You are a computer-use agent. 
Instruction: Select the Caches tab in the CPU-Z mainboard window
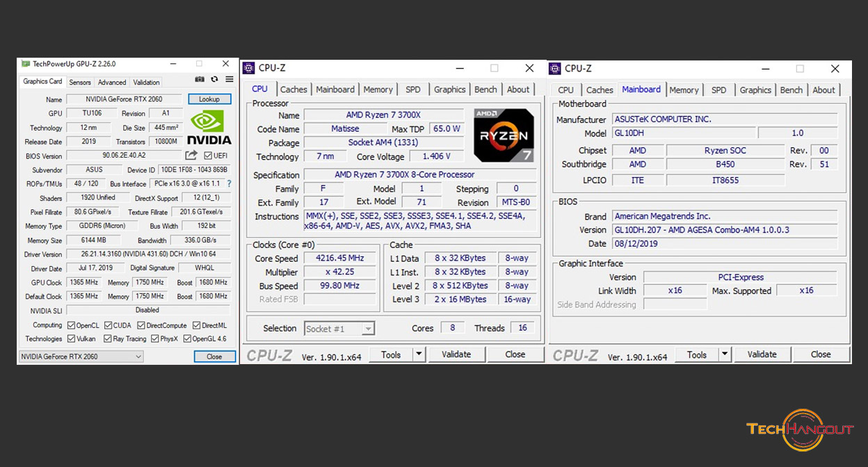pyautogui.click(x=600, y=90)
